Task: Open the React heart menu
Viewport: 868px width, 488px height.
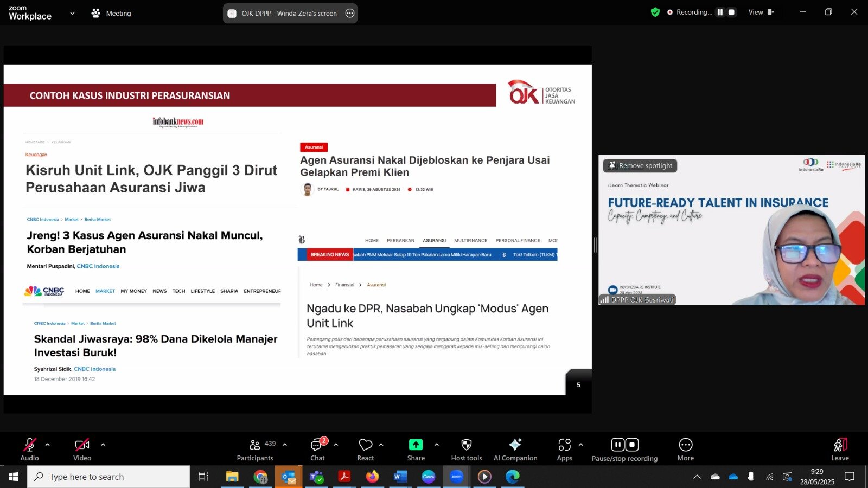Action: pos(366,450)
